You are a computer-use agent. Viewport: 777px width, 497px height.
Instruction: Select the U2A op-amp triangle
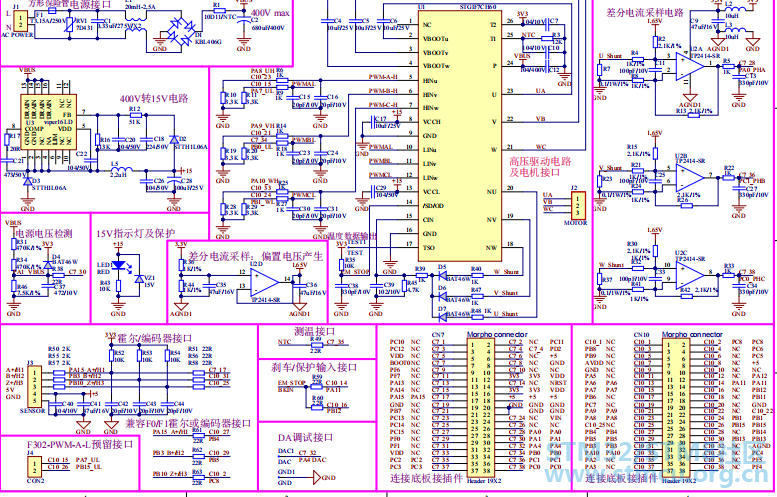(690, 66)
